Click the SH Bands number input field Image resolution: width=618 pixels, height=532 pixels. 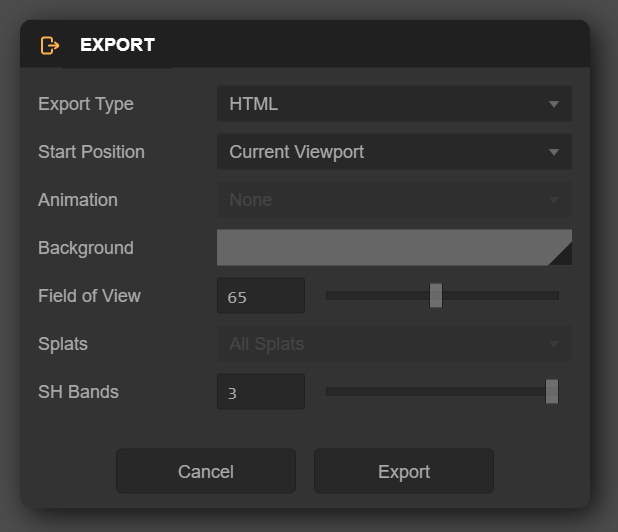[x=261, y=392]
